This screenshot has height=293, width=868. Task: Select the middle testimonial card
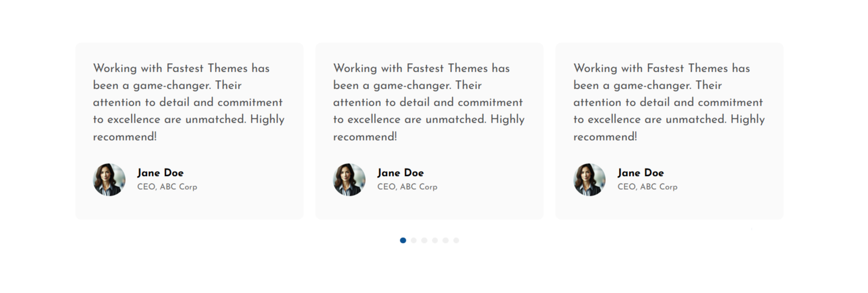(429, 130)
